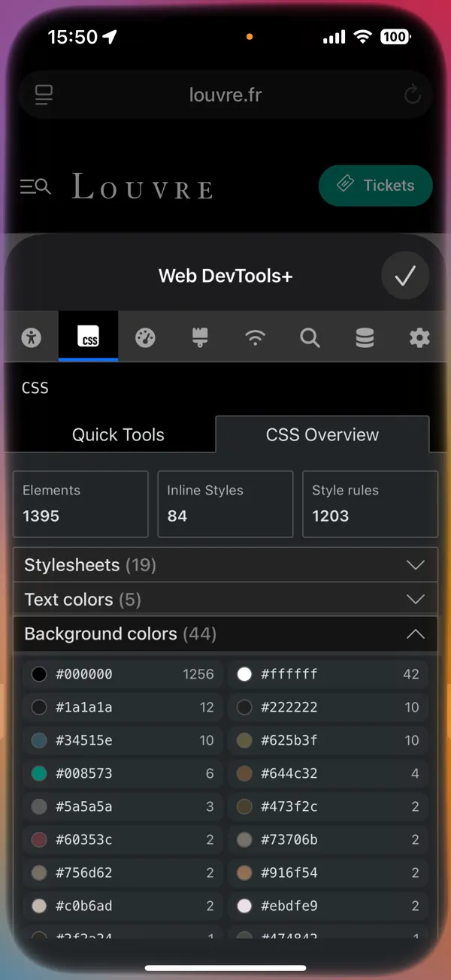
Task: Select the CSS Overview tab
Action: click(322, 434)
